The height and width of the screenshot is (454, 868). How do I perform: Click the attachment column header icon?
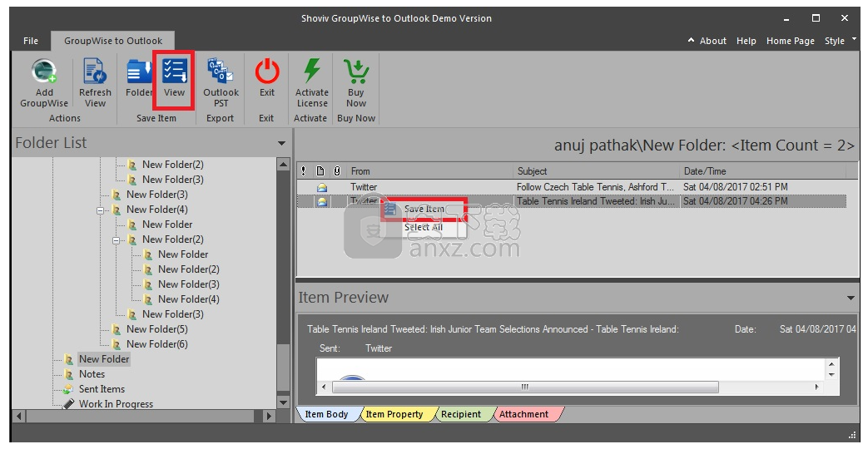pos(336,170)
